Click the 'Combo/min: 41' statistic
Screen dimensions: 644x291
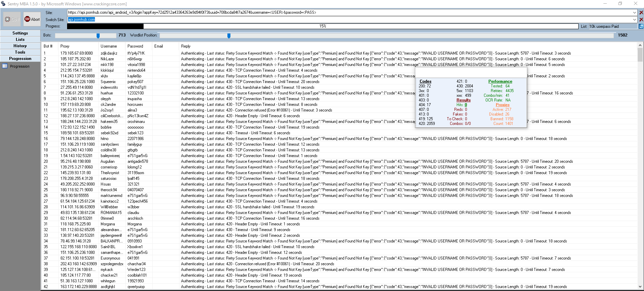[x=496, y=95]
